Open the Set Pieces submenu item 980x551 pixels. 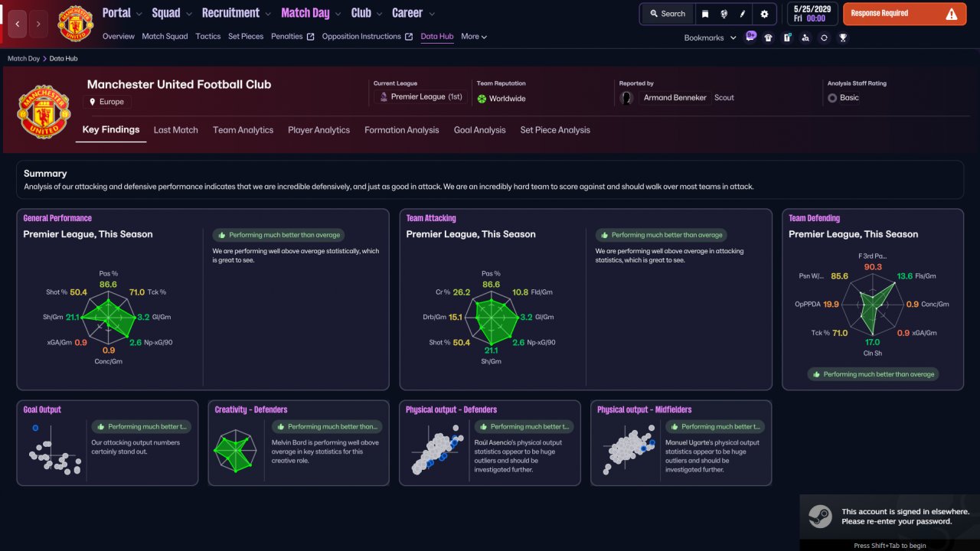pyautogui.click(x=246, y=36)
